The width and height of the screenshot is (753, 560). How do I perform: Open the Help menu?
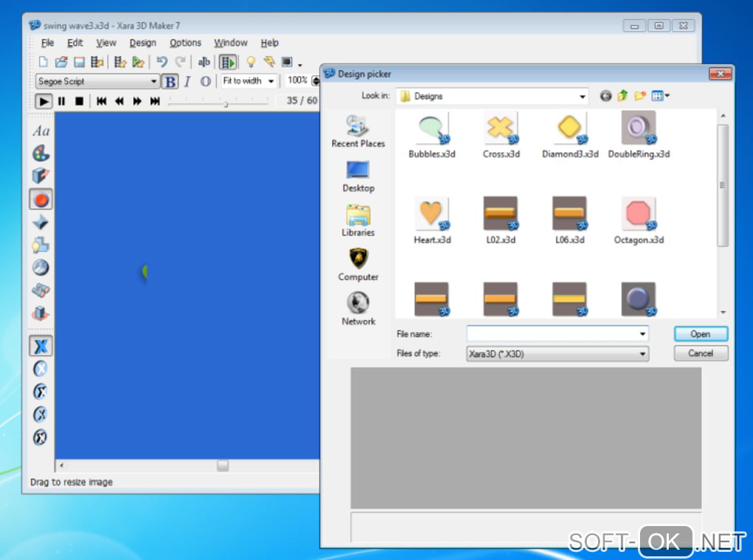269,43
